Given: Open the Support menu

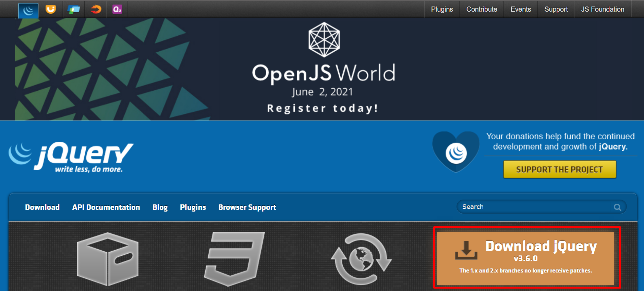Looking at the screenshot, I should 556,9.
